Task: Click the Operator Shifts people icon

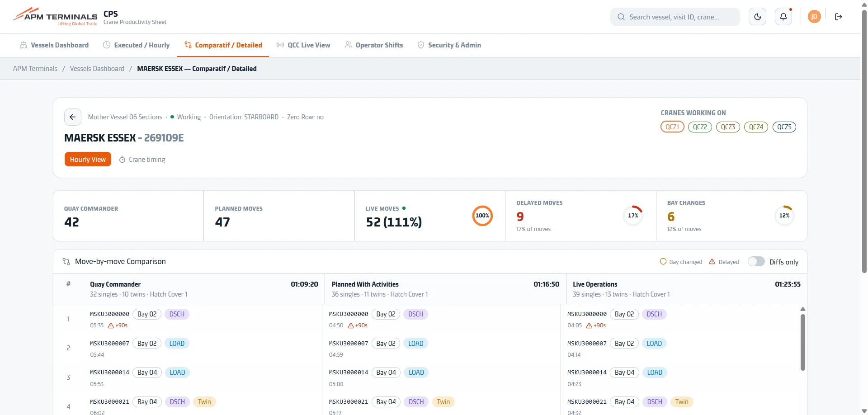Action: [x=349, y=45]
